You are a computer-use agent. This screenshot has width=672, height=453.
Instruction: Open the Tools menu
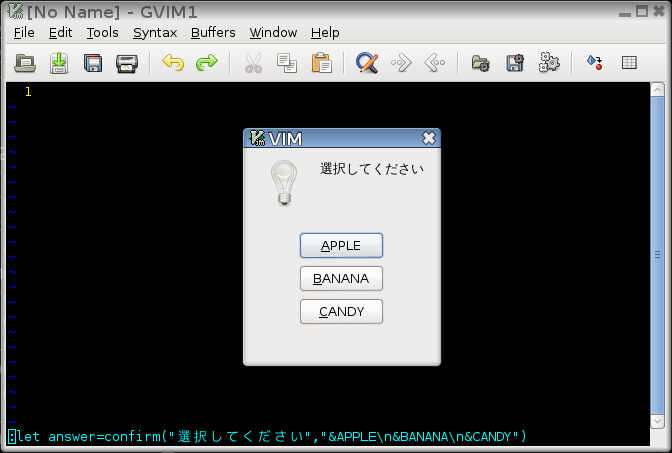(102, 33)
